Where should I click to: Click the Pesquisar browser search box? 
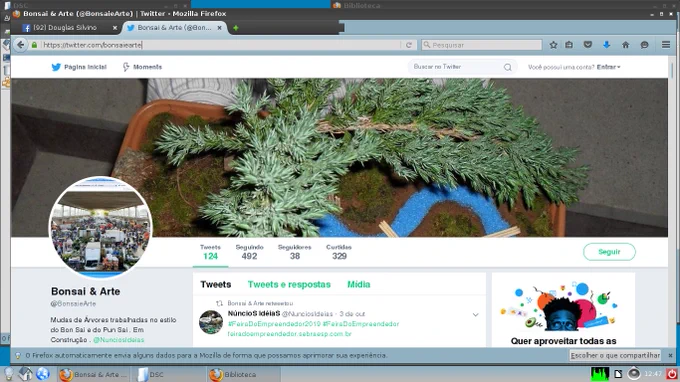point(481,45)
